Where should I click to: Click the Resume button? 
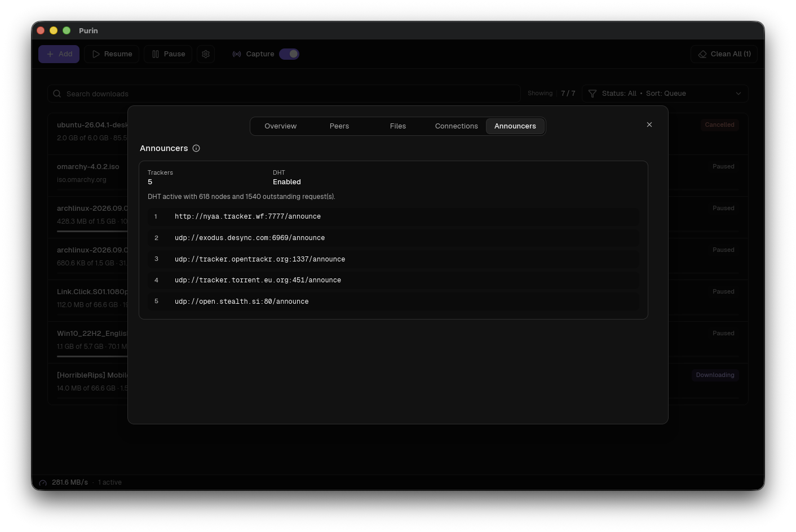(x=112, y=54)
